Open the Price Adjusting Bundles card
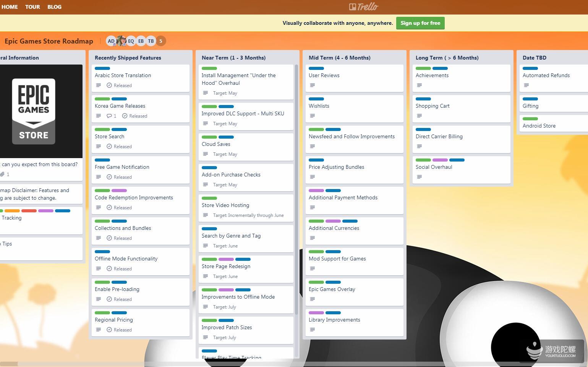This screenshot has width=588, height=367. (x=355, y=170)
